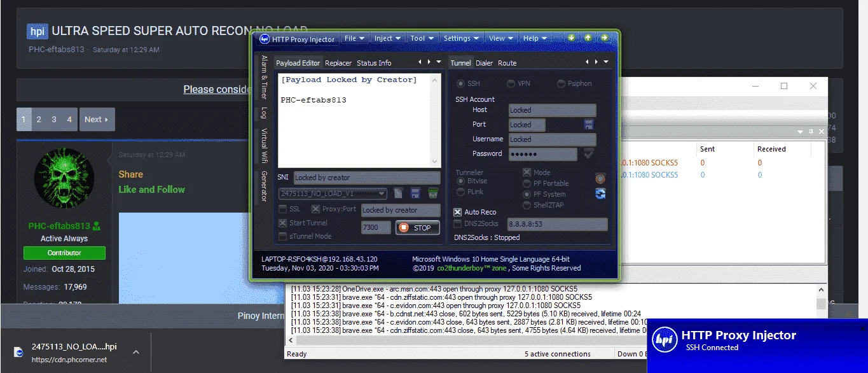Select Shell2TAP mode

(x=527, y=205)
